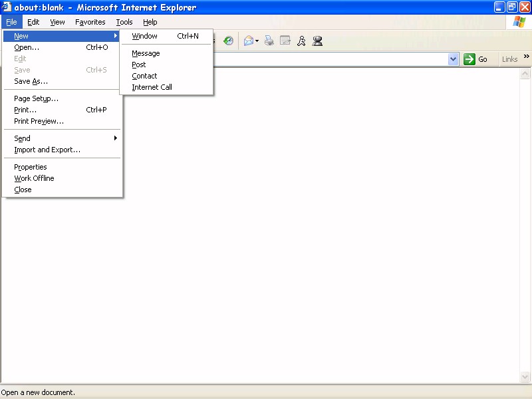
Task: Click the Internet Explorer title bar icon
Action: click(7, 7)
